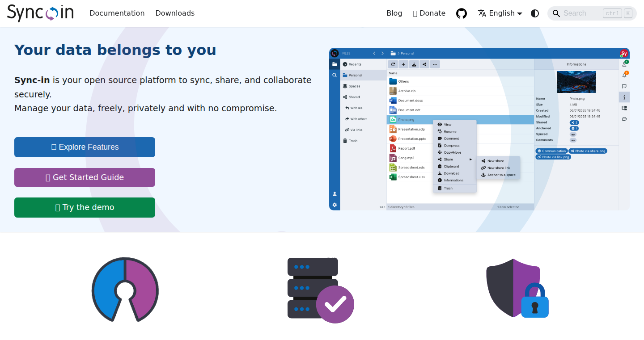Open the English language dropdown
The height and width of the screenshot is (340, 644).
point(500,13)
